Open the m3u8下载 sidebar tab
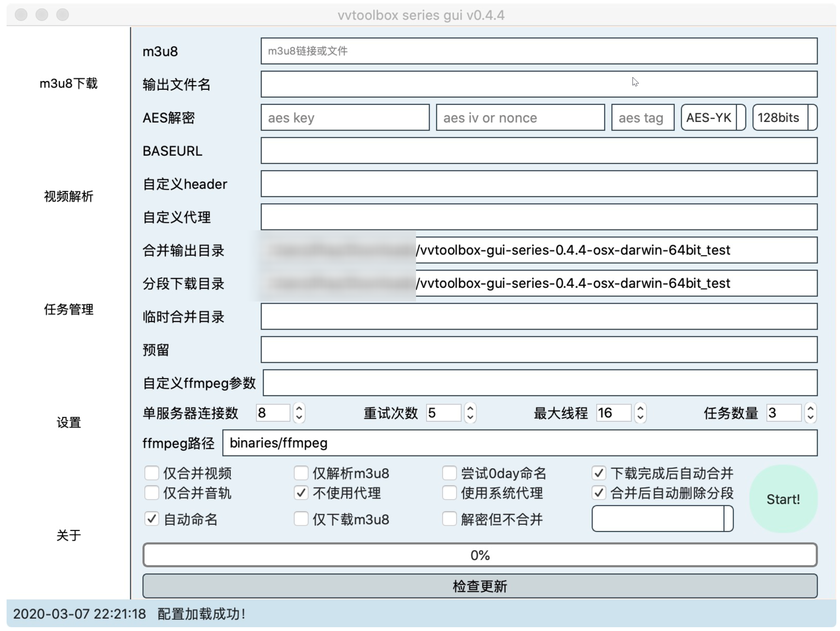 pyautogui.click(x=68, y=84)
